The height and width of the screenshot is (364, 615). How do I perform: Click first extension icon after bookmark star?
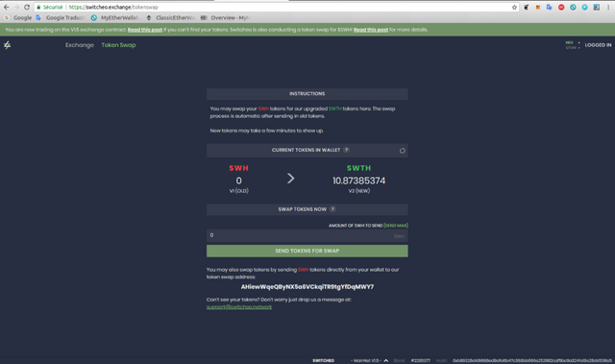(526, 7)
